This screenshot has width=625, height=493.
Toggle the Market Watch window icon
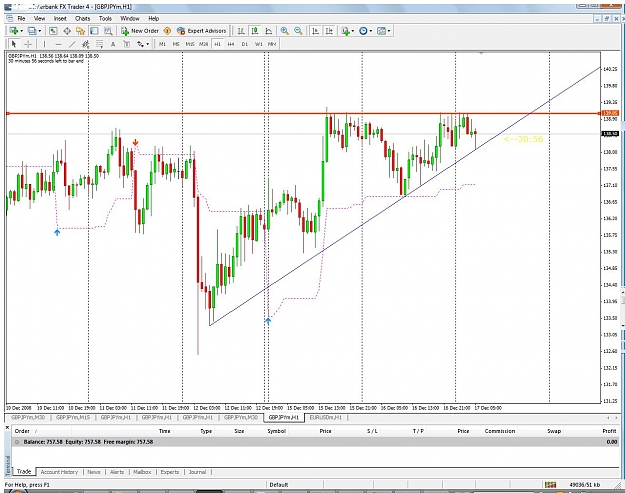53,31
